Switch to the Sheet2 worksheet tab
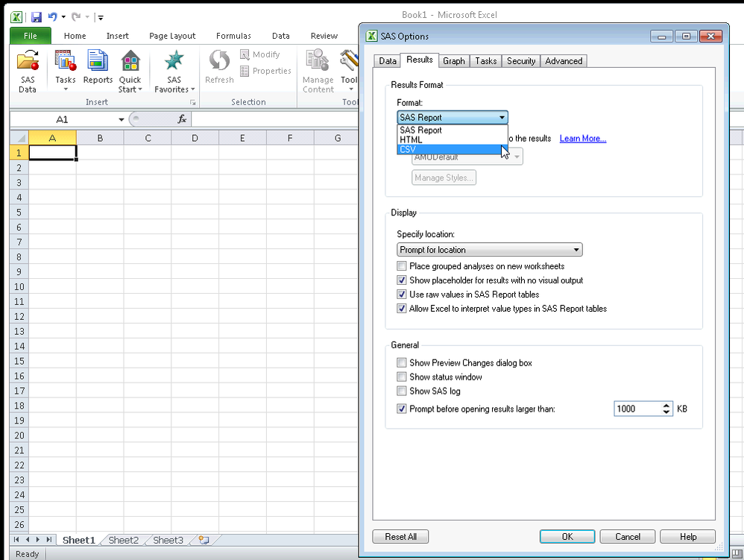This screenshot has width=744, height=560. tap(124, 540)
